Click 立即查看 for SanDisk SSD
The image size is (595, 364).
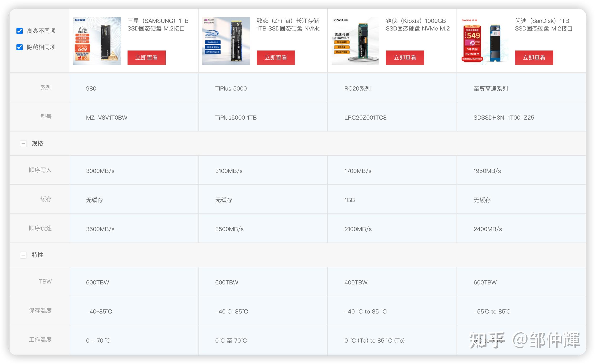(x=534, y=57)
